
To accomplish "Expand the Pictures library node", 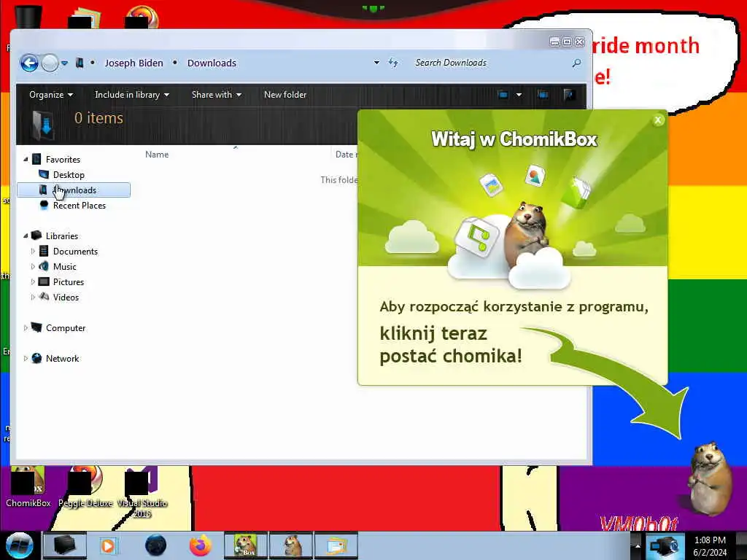I will [33, 281].
